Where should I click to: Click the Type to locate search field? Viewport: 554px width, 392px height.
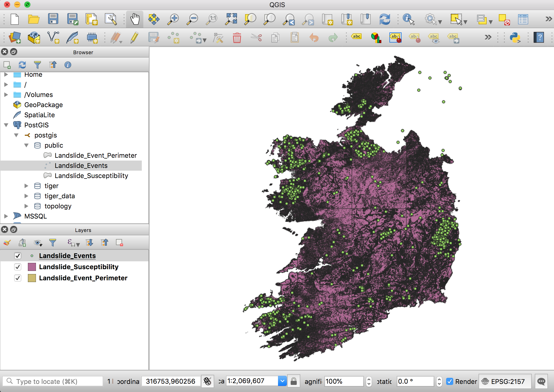(53, 381)
